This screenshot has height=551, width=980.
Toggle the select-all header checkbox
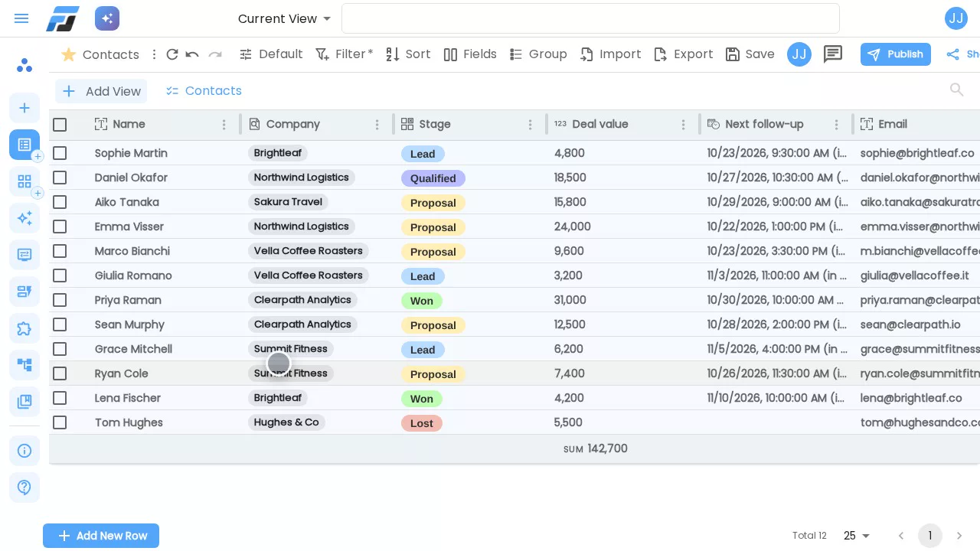(x=60, y=125)
